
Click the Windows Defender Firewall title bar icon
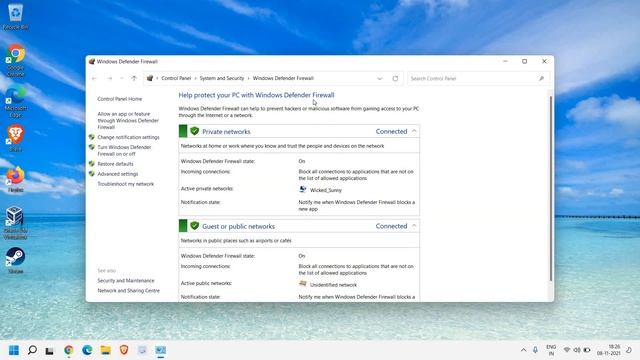pyautogui.click(x=92, y=62)
